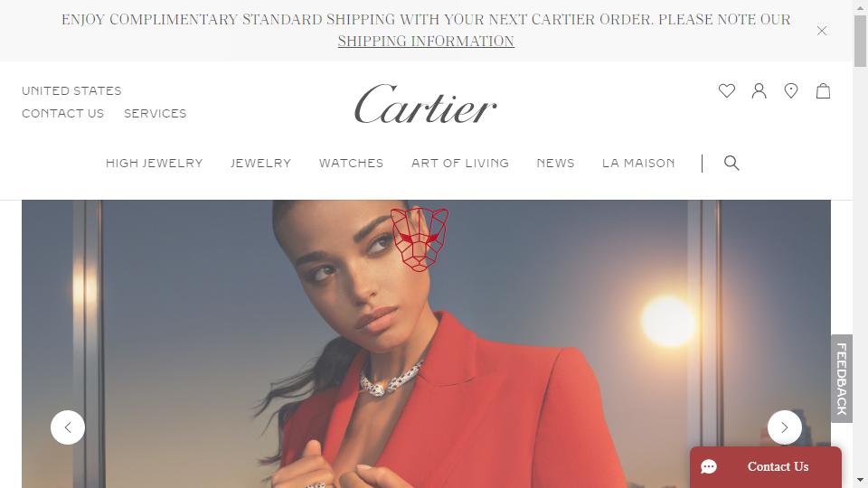
Task: Click the red panther head icon
Action: pyautogui.click(x=420, y=239)
